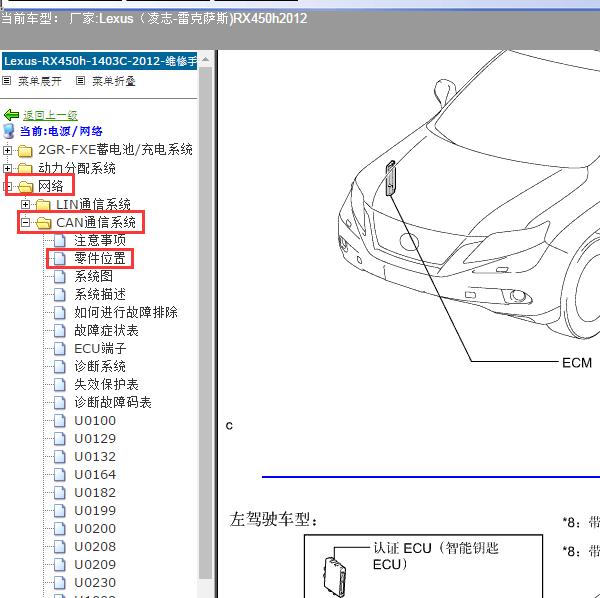Open the 注意事项 page
The height and width of the screenshot is (598, 600).
click(x=100, y=240)
